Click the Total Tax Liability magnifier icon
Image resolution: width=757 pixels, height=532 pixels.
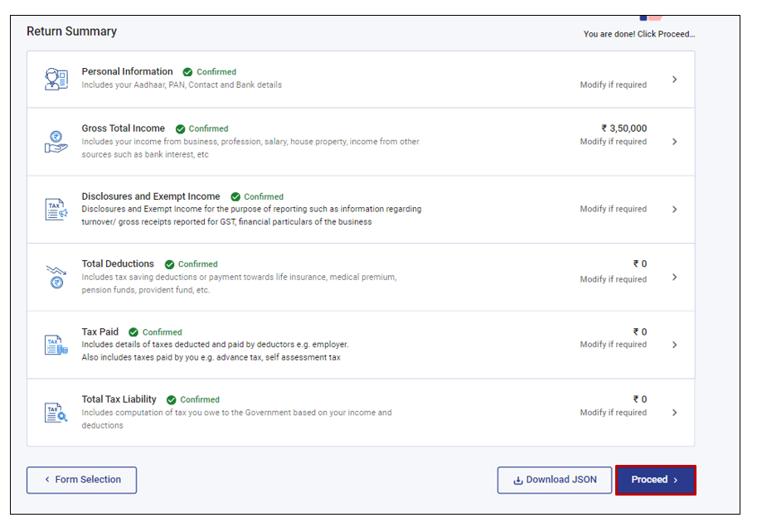[x=56, y=413]
